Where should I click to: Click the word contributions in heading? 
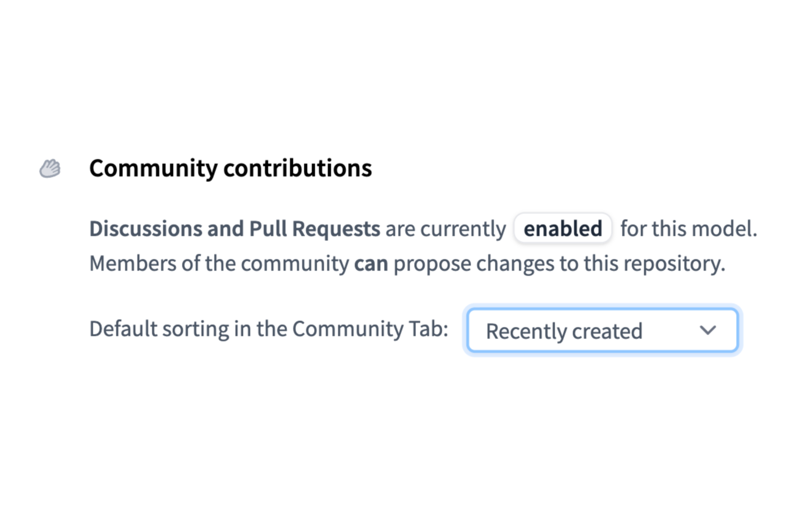pyautogui.click(x=298, y=168)
